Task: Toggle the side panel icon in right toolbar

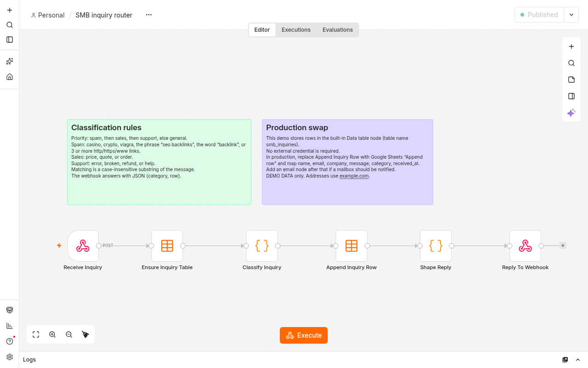Action: point(571,96)
